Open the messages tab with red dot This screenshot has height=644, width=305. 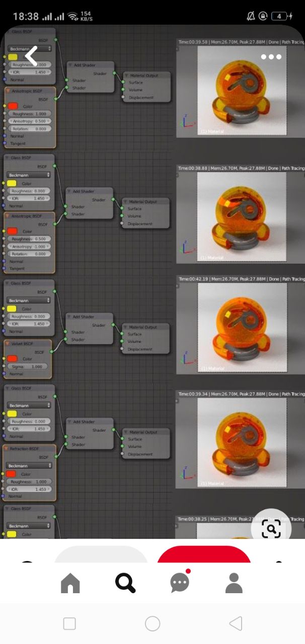[x=180, y=582]
